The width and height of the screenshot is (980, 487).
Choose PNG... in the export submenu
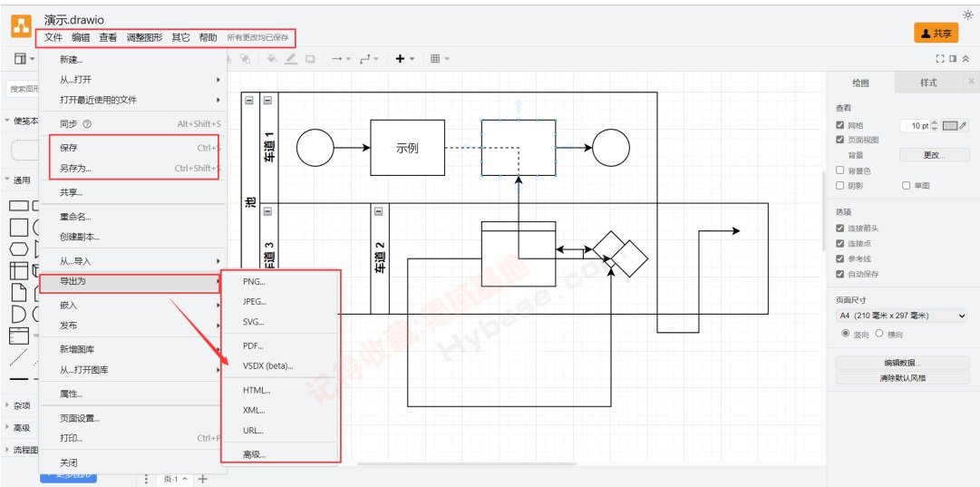point(281,281)
